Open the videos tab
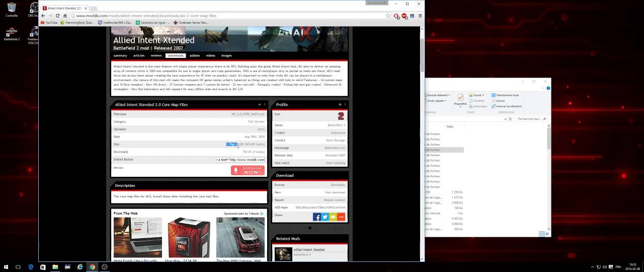This screenshot has height=272, width=644. coord(210,55)
